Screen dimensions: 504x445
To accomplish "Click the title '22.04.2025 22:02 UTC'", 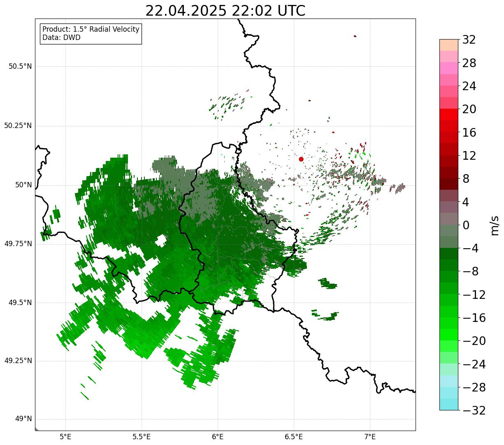I will (x=225, y=11).
